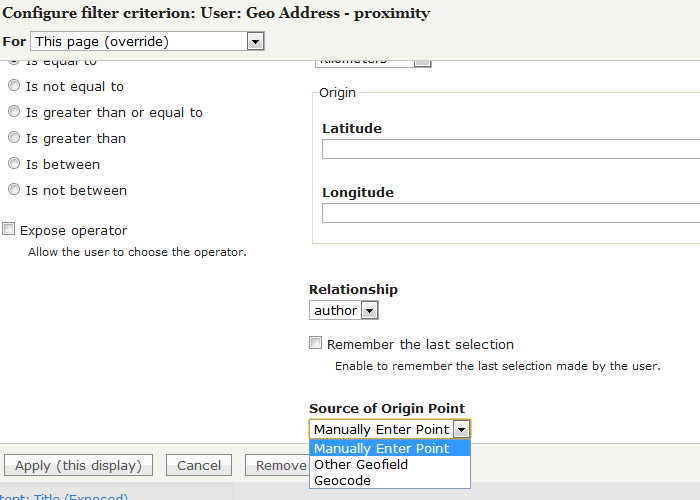This screenshot has height=500, width=700.
Task: Click the Remove button
Action: point(280,465)
